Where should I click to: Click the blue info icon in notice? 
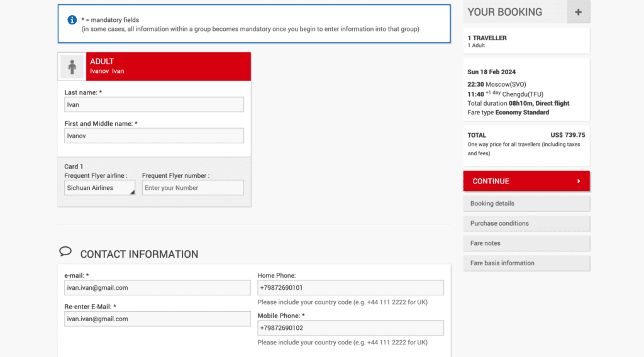72,19
